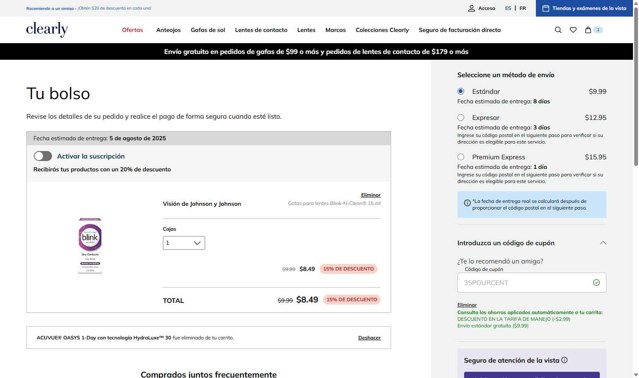Click the 15% DE DESCUENTO badge beside TOTAL
The height and width of the screenshot is (378, 639).
(352, 299)
